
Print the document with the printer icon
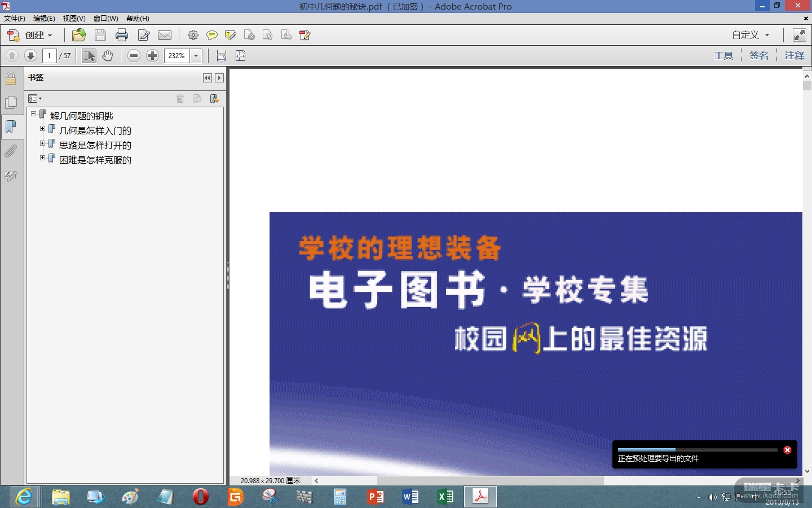coord(122,35)
